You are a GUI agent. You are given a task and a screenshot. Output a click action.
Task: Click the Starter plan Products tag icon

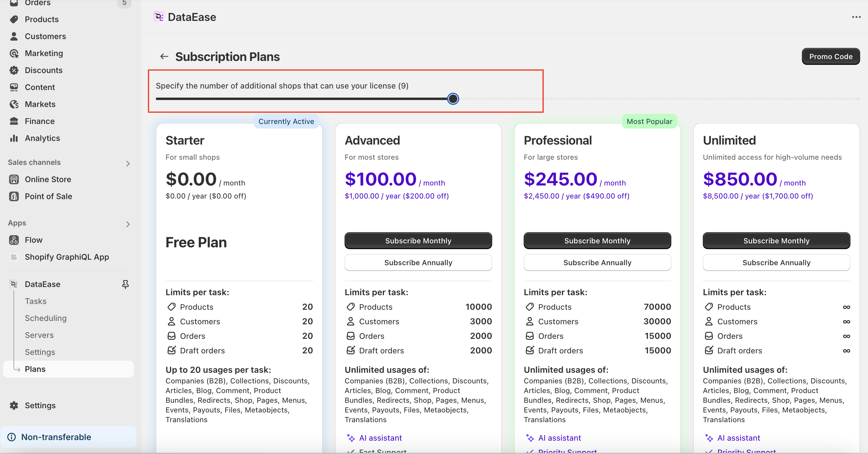(x=172, y=307)
